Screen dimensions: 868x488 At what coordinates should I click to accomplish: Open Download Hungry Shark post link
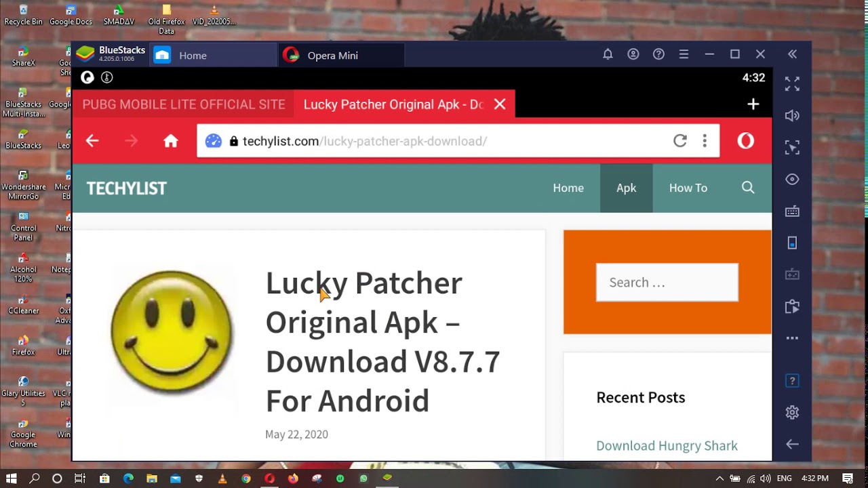pos(667,445)
